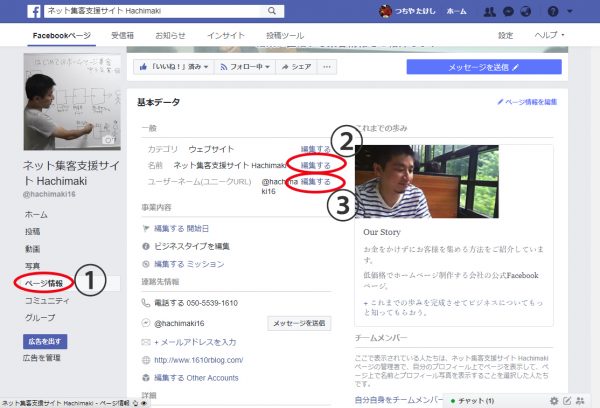Expand the ヘルプ dropdown
The width and height of the screenshot is (600, 408).
click(x=549, y=35)
